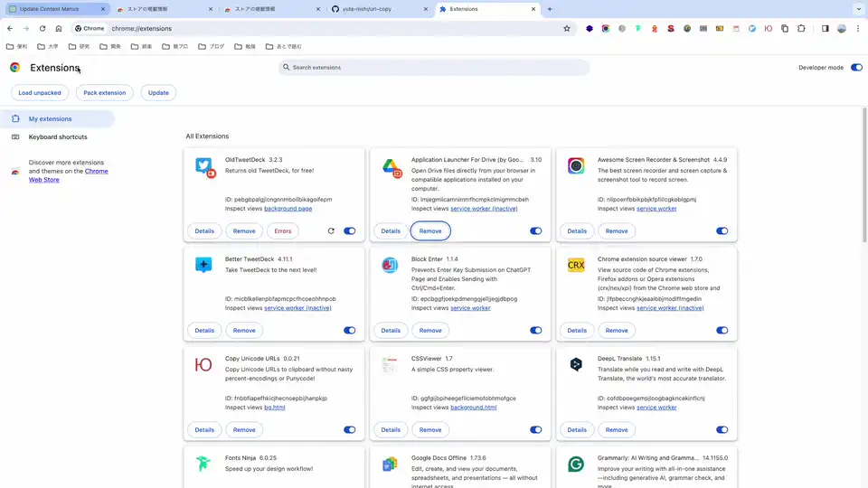Switch to the yuta-nishi GitHub tab
The image size is (868, 488).
(x=380, y=9)
